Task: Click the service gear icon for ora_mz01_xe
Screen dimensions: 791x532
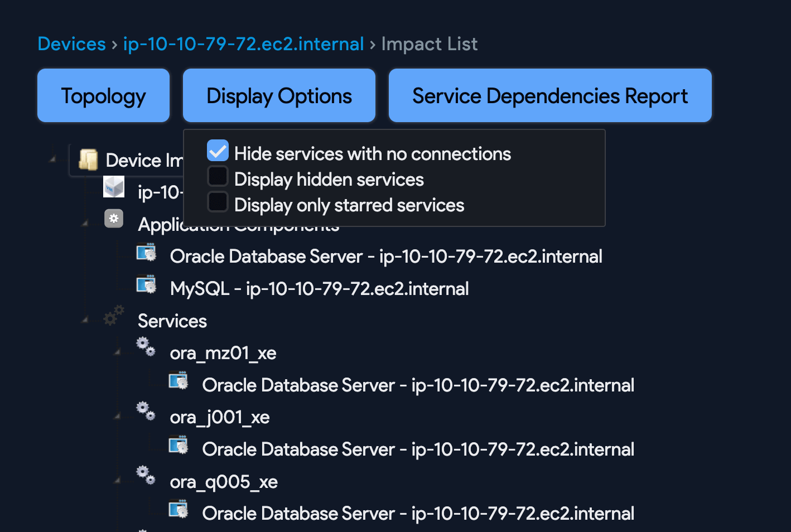Action: (146, 347)
